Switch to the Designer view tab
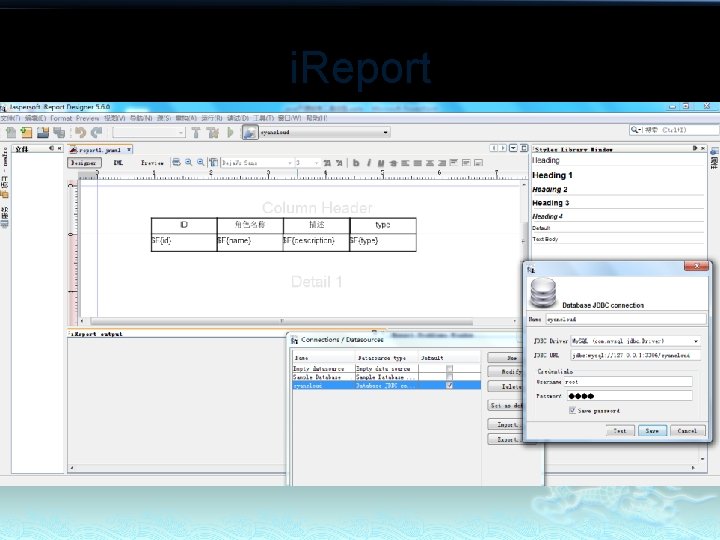 pos(84,163)
